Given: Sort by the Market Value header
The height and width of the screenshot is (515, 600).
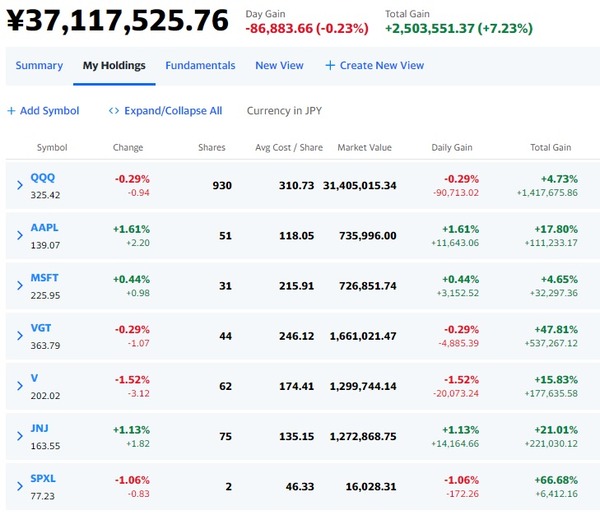Looking at the screenshot, I should [364, 147].
